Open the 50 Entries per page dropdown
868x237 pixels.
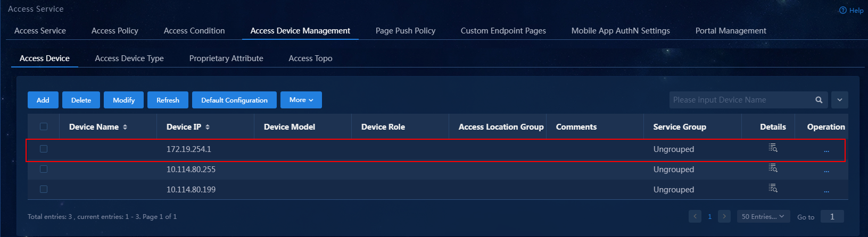pos(762,216)
